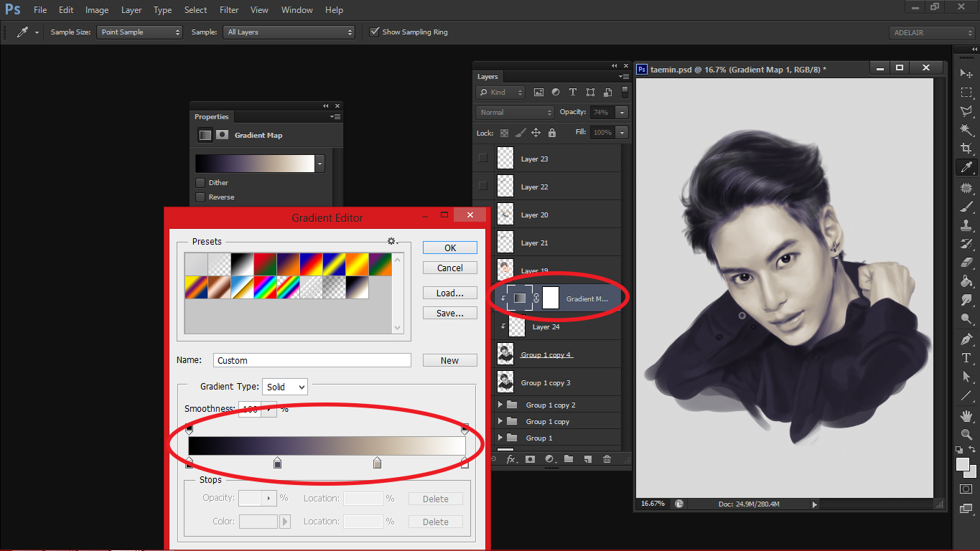Uncheck Show Sampling Ring option
Image resolution: width=980 pixels, height=551 pixels.
click(374, 32)
